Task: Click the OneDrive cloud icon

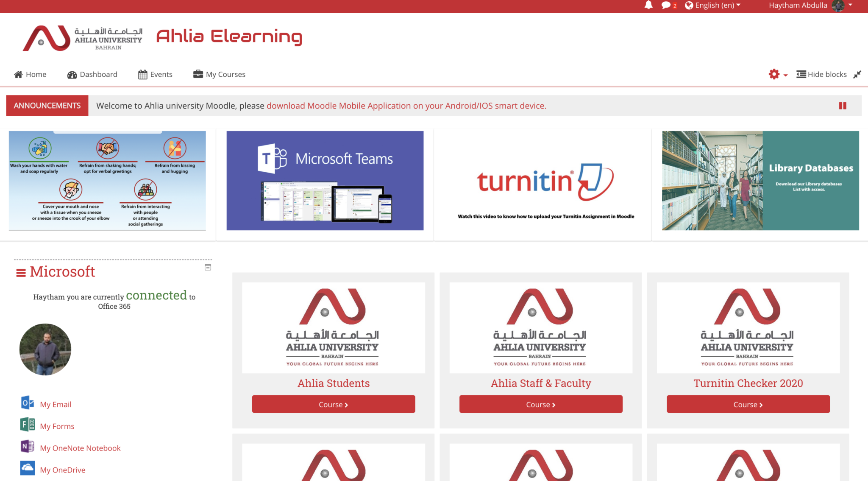Action: pyautogui.click(x=28, y=468)
